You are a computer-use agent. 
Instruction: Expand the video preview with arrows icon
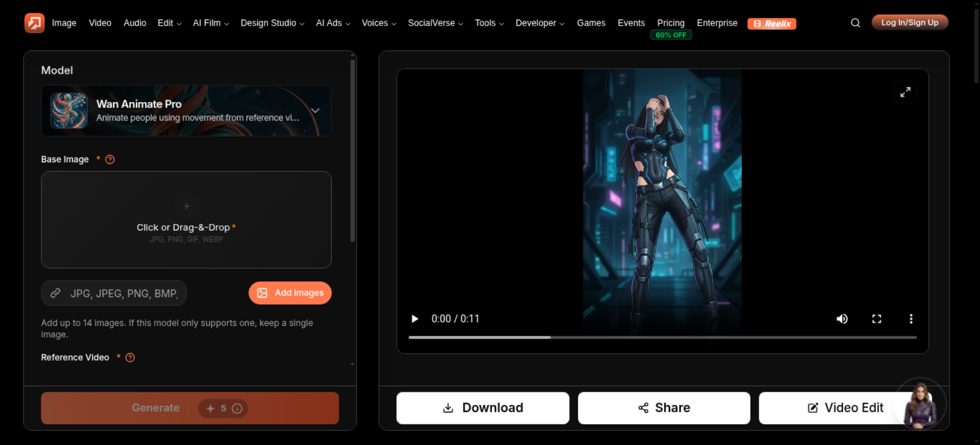[x=906, y=92]
